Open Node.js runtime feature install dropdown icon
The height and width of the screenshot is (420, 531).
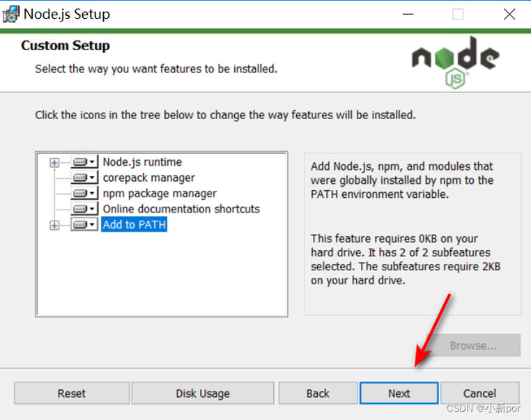(x=84, y=162)
